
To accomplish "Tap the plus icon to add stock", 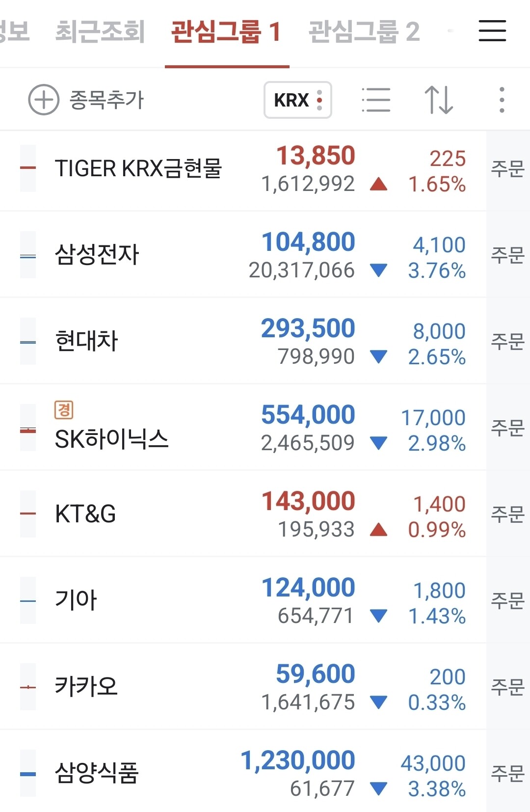I will click(44, 100).
